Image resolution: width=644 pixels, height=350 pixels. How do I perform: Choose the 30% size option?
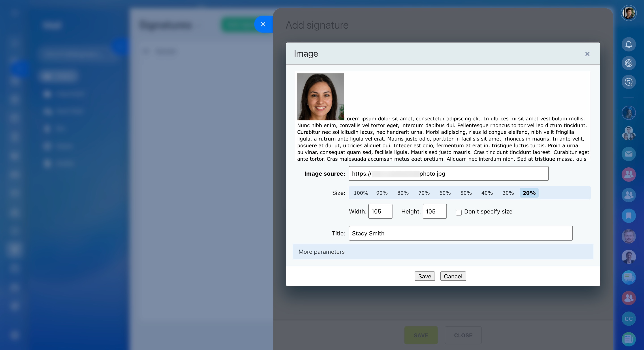coord(508,193)
